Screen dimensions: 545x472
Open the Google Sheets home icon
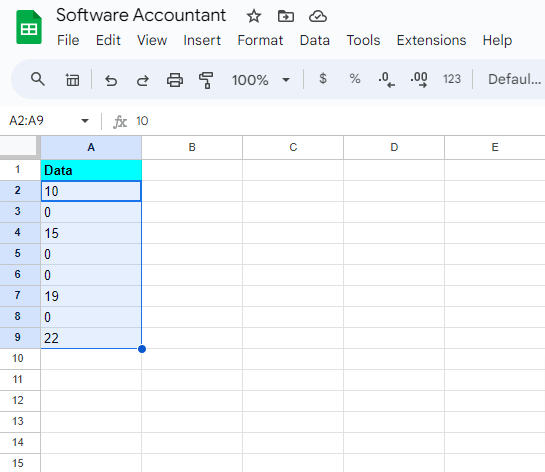coord(29,27)
